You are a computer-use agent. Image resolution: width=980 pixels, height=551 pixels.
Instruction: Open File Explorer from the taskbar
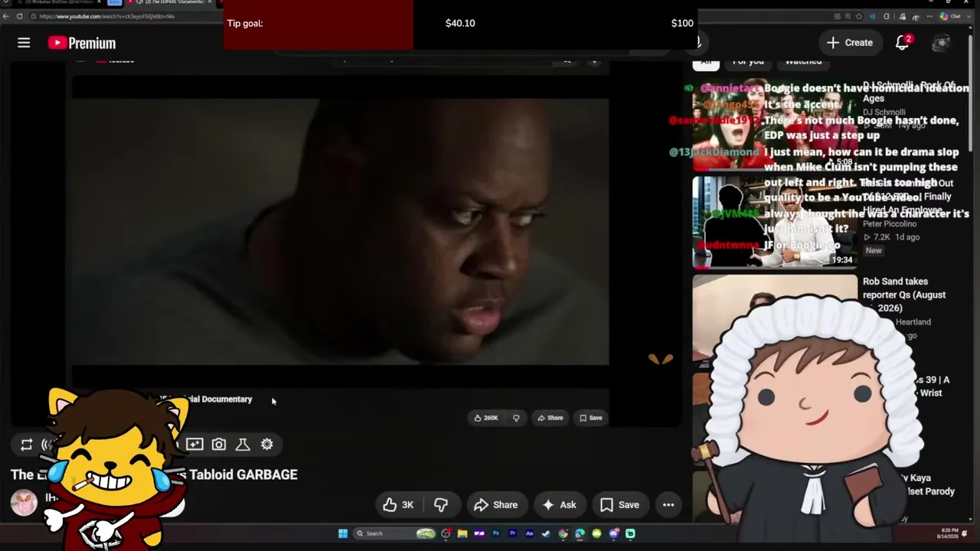point(462,533)
